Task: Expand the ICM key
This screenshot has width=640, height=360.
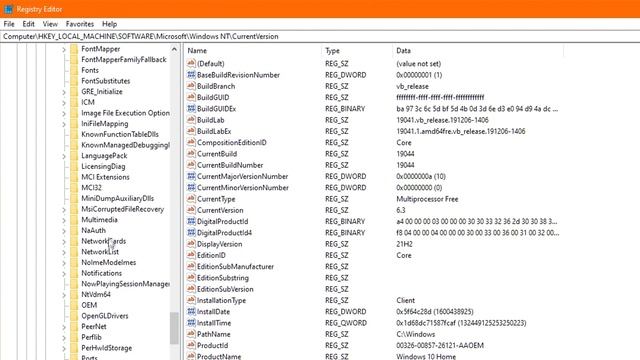Action: click(x=64, y=102)
